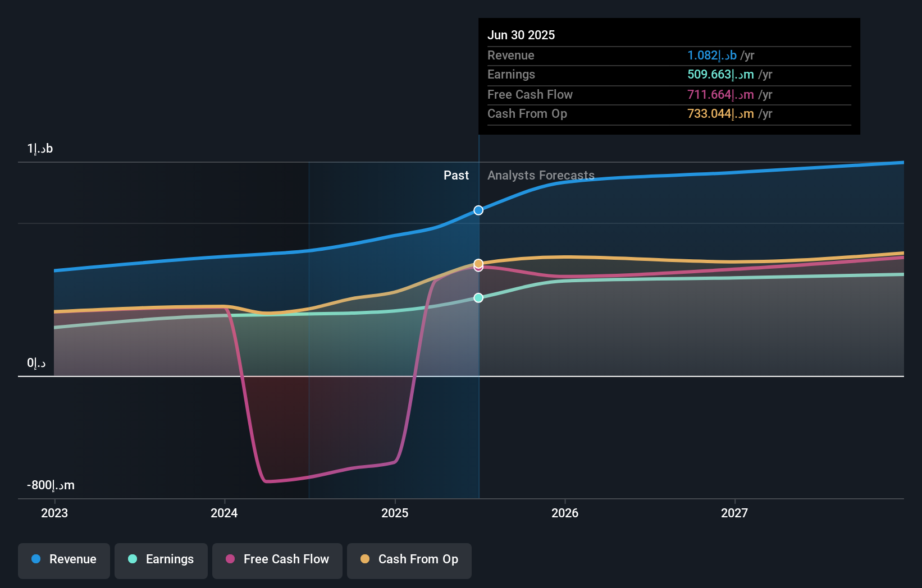This screenshot has width=922, height=588.
Task: Select the blue Revenue data point marker
Action: click(x=478, y=210)
